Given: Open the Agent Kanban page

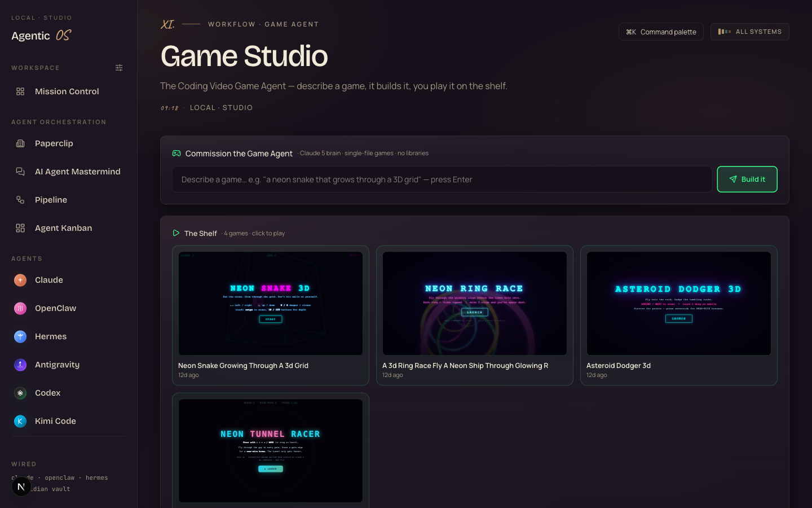Looking at the screenshot, I should coord(69,228).
